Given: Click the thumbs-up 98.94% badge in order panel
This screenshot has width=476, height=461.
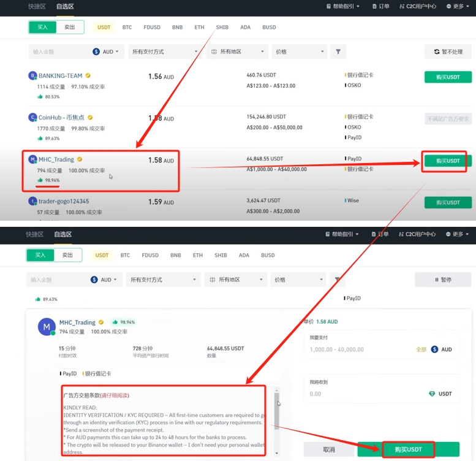Looking at the screenshot, I should click(124, 322).
